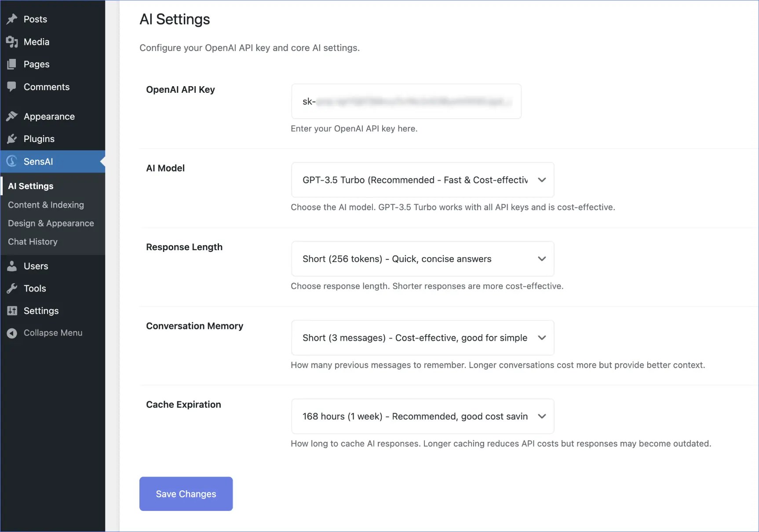Click the Collapse Menu label
759x532 pixels.
pos(53,333)
